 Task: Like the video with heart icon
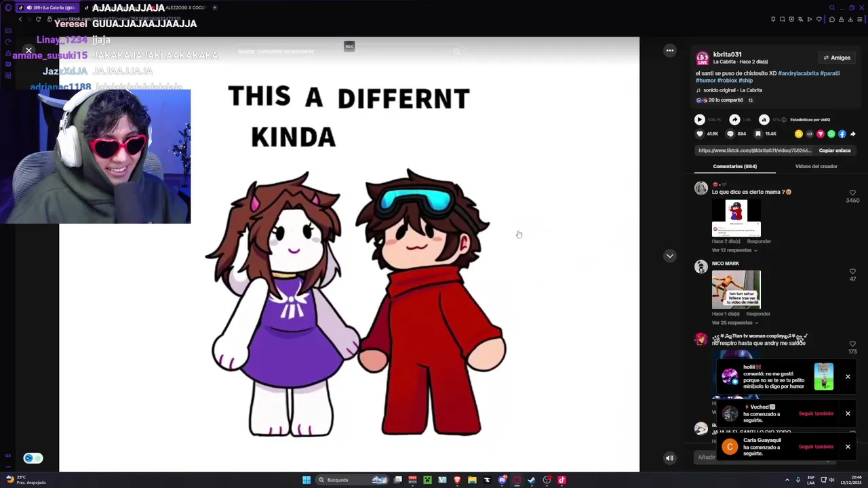701,134
